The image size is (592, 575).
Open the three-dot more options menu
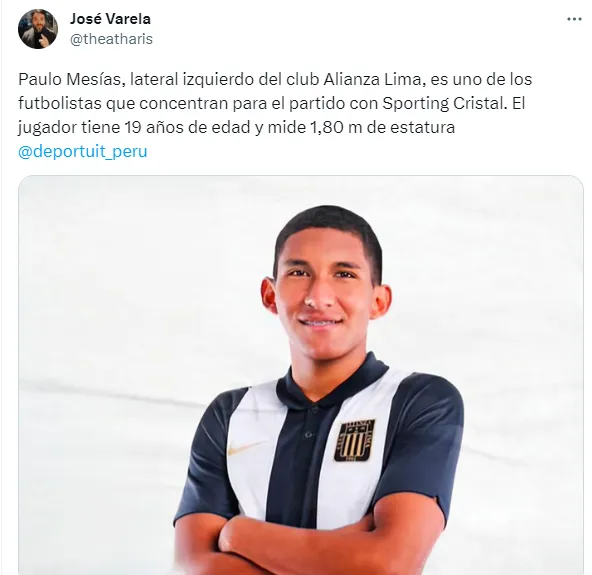(574, 19)
